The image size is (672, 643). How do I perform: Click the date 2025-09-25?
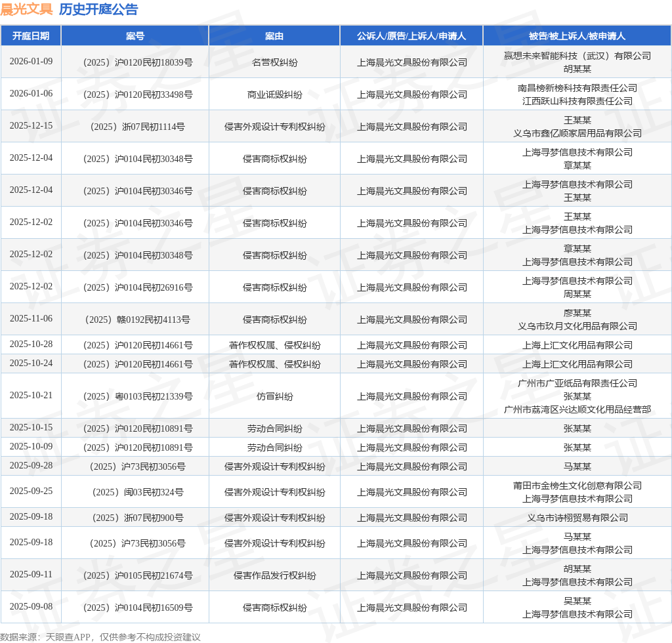pos(31,491)
